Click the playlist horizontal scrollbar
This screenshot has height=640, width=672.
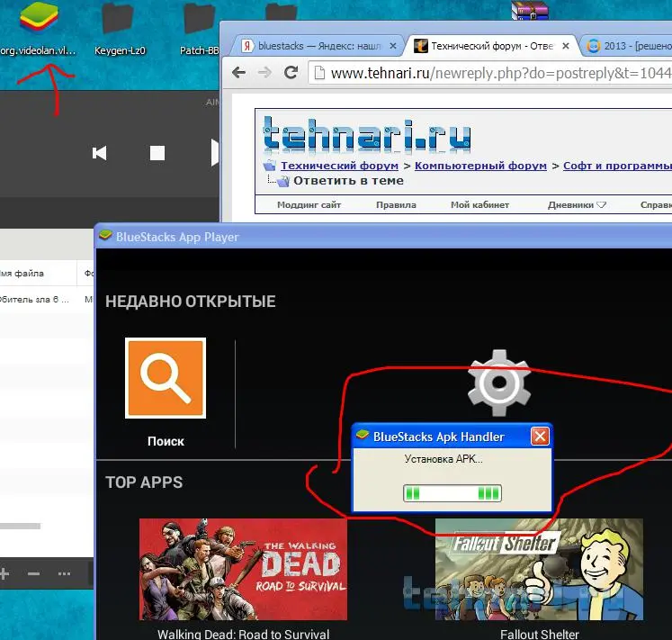pyautogui.click(x=20, y=526)
